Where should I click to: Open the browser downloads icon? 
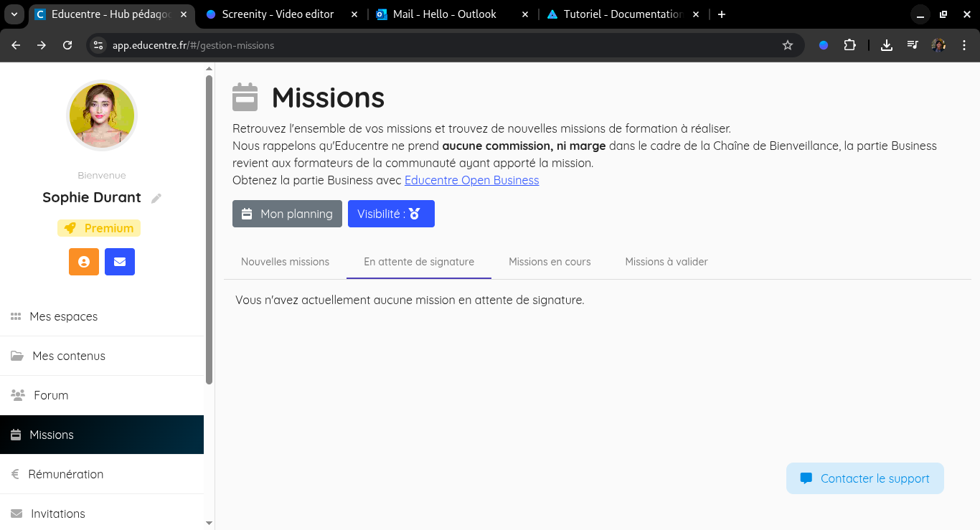[x=887, y=45]
